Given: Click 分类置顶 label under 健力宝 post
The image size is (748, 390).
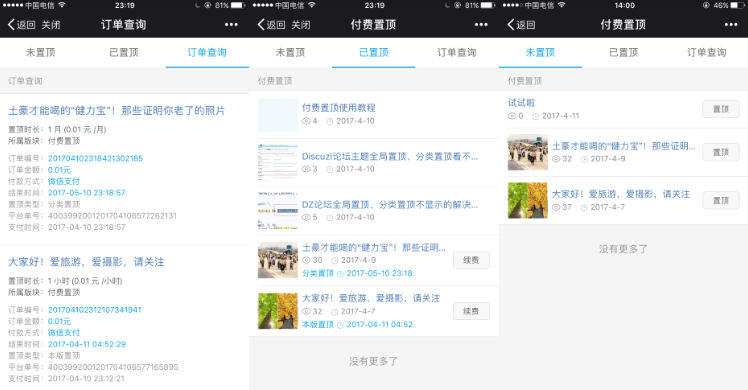Looking at the screenshot, I should pos(318,273).
